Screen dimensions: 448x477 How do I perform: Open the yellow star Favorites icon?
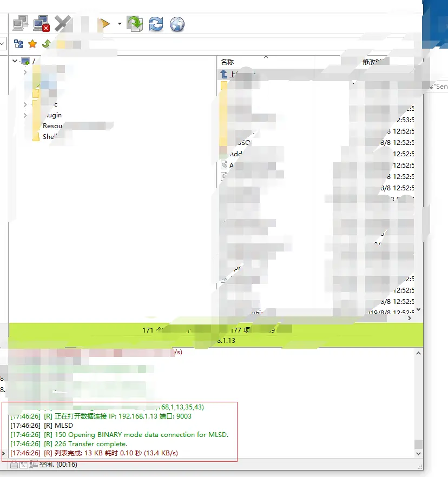[x=32, y=44]
